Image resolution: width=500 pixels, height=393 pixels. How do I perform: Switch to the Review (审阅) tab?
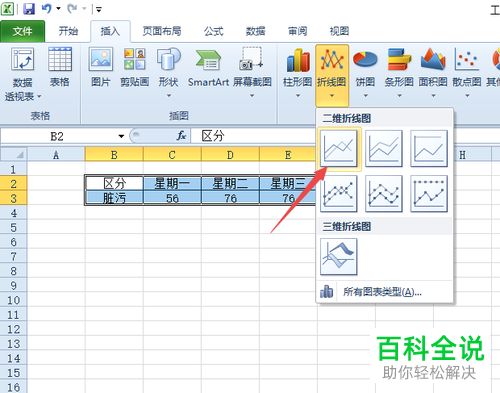297,31
